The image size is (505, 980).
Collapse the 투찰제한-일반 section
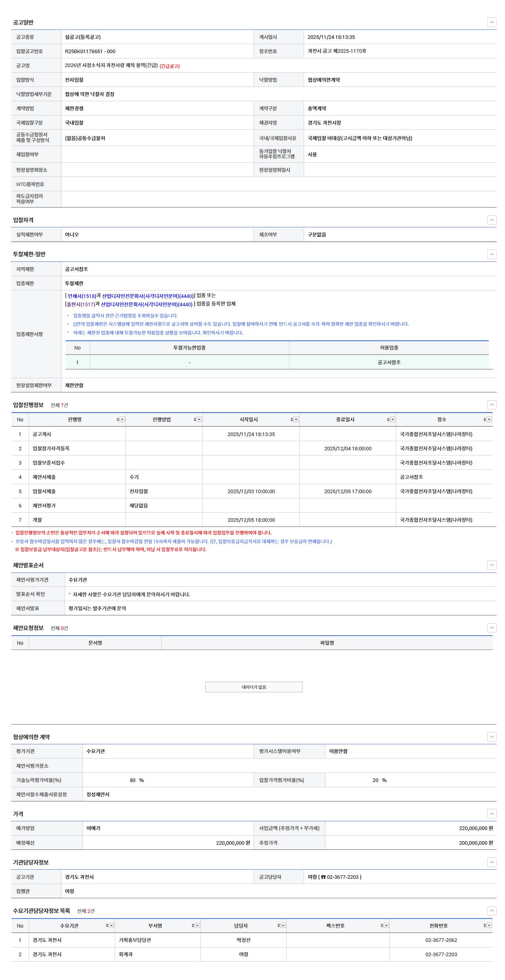[x=492, y=254]
